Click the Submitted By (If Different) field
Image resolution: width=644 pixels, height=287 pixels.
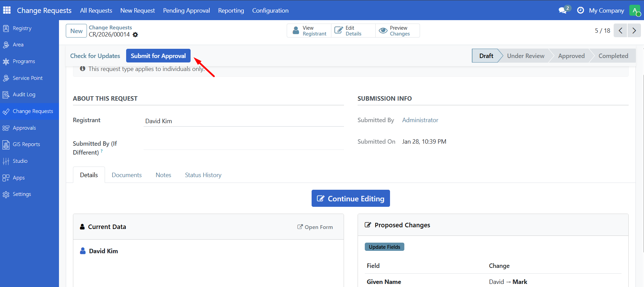[243, 144]
